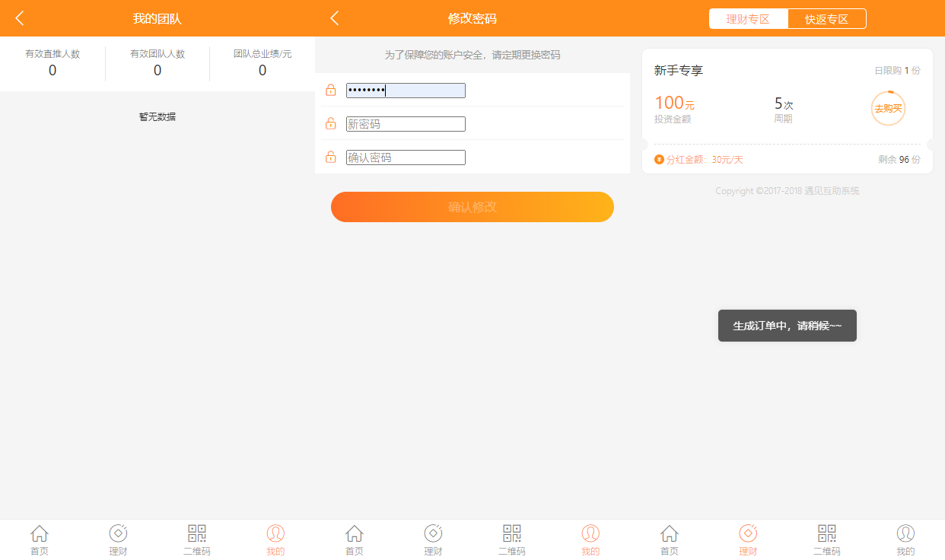
Task: Click the 100元 投资金额 value
Action: (x=674, y=108)
